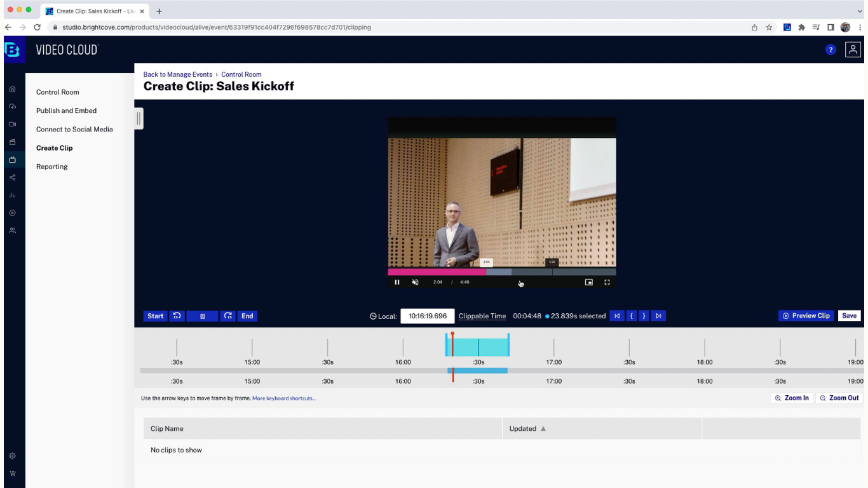Jump to clip start with skip-back icon
This screenshot has width=868, height=488.
click(x=616, y=316)
